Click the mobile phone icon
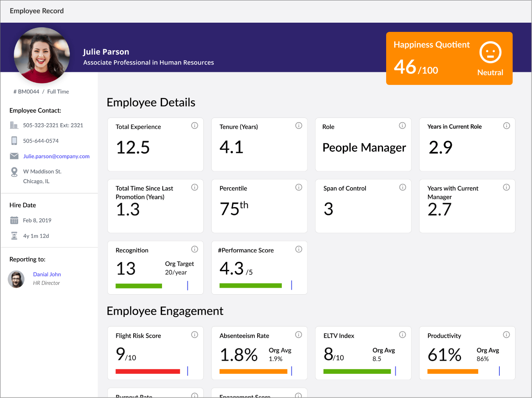 coord(14,141)
